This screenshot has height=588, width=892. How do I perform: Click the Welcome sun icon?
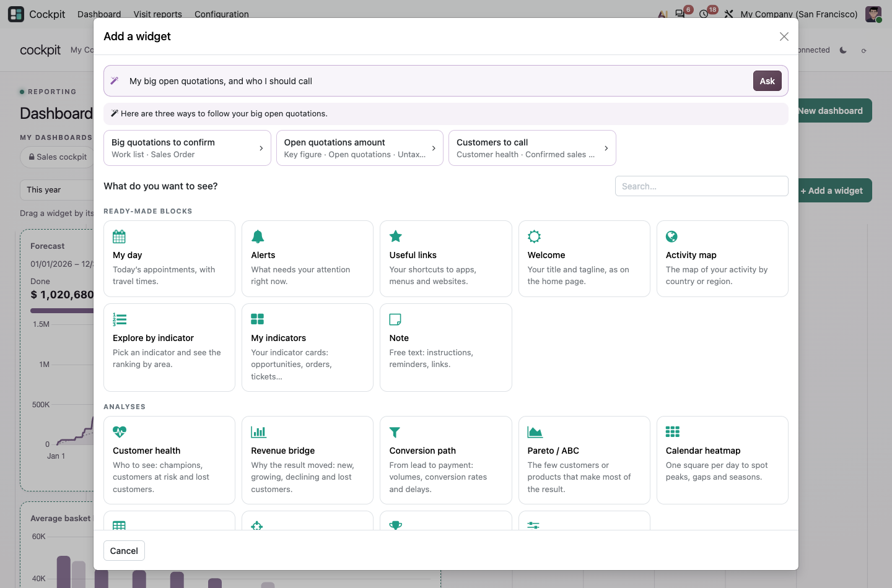pyautogui.click(x=534, y=236)
